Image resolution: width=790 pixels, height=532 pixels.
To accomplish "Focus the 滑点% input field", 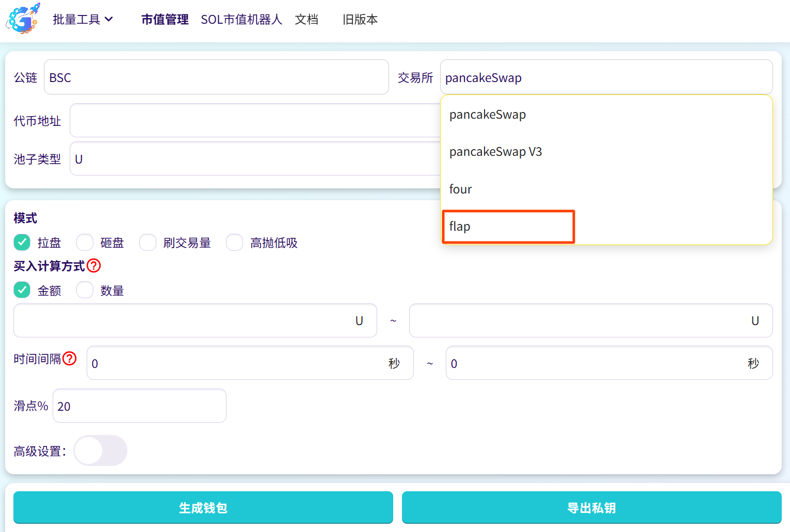I will point(139,406).
